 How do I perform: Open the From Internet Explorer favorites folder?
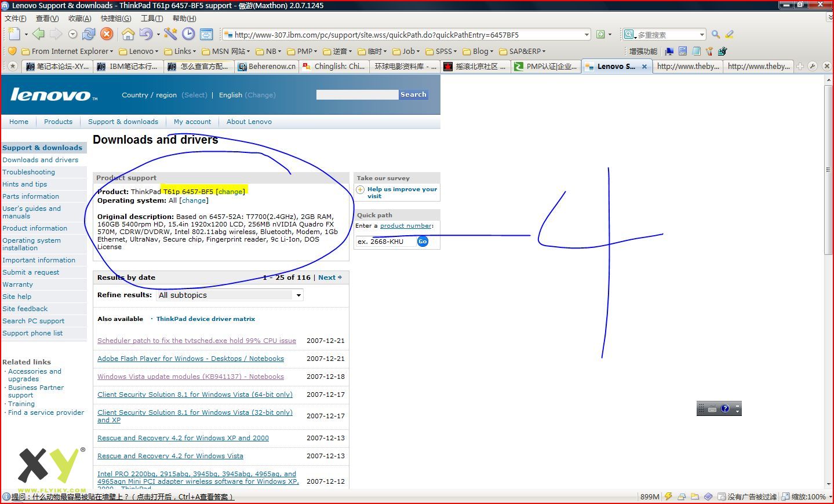[x=67, y=51]
